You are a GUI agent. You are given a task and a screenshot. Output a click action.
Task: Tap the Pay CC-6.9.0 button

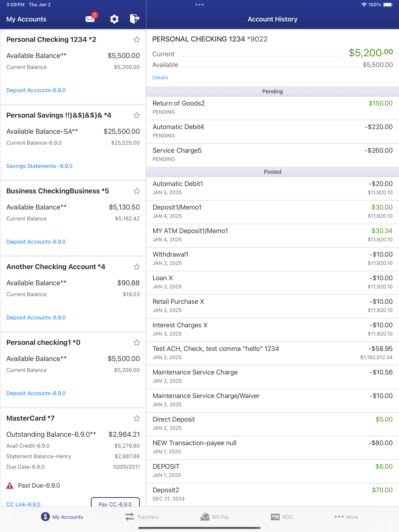115,502
